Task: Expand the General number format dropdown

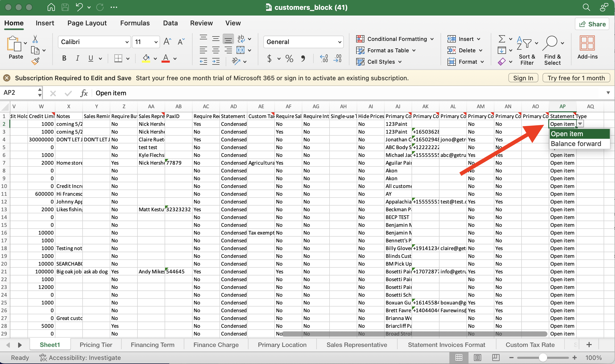Action: [303, 42]
